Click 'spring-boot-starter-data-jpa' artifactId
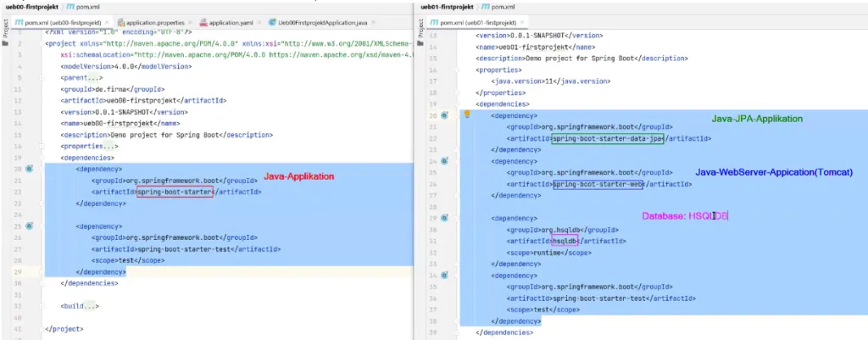 [607, 139]
